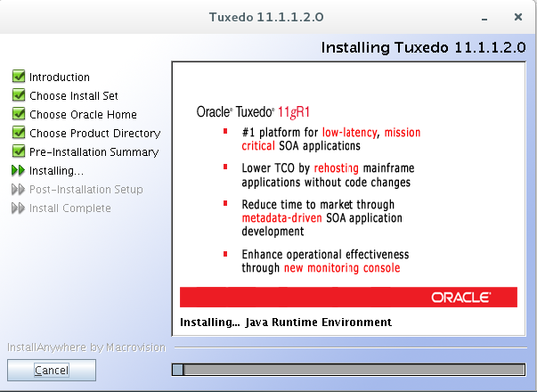Screen dimensions: 537x392
Task: Click the InstallAnywhere by Macrovision label
Action: coord(86,347)
